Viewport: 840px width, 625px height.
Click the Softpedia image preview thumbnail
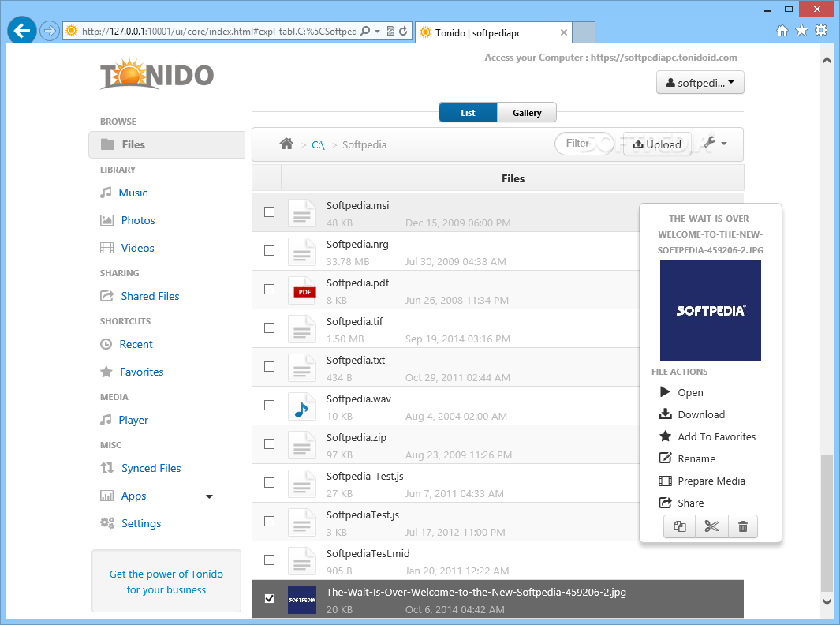pyautogui.click(x=711, y=310)
